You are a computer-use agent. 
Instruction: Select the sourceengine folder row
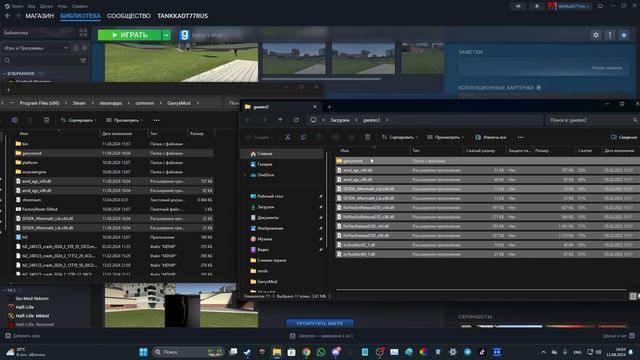[x=114, y=172]
